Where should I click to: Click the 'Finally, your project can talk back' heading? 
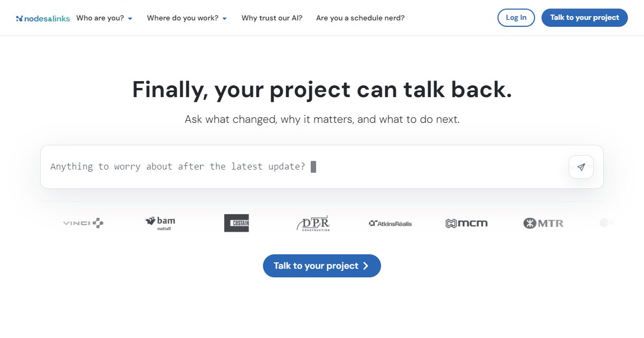point(322,90)
